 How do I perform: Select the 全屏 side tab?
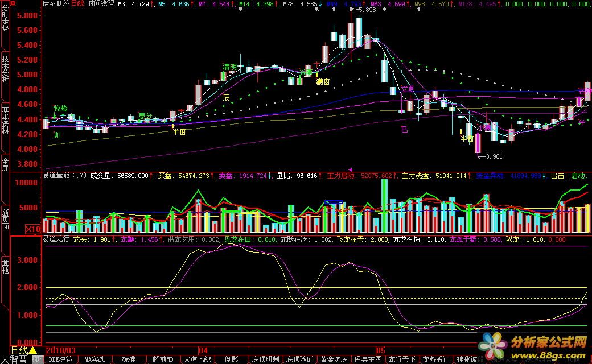(x=5, y=164)
